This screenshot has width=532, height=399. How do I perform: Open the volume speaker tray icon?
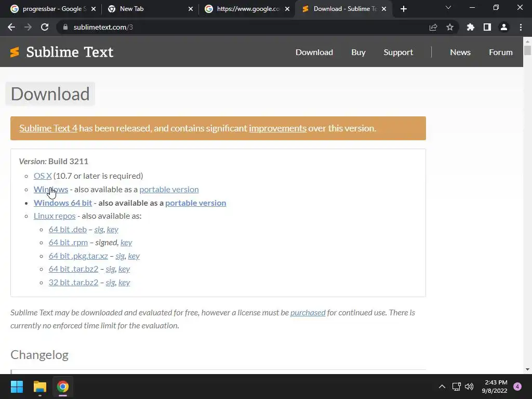coord(469,387)
